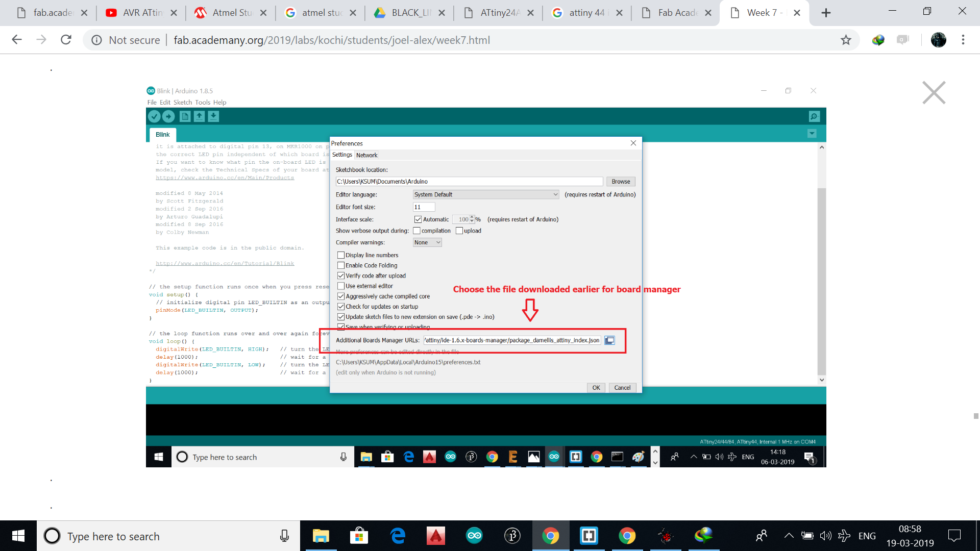Expand the sketch tab dropdown arrow
The height and width of the screenshot is (551, 980).
coord(812,134)
